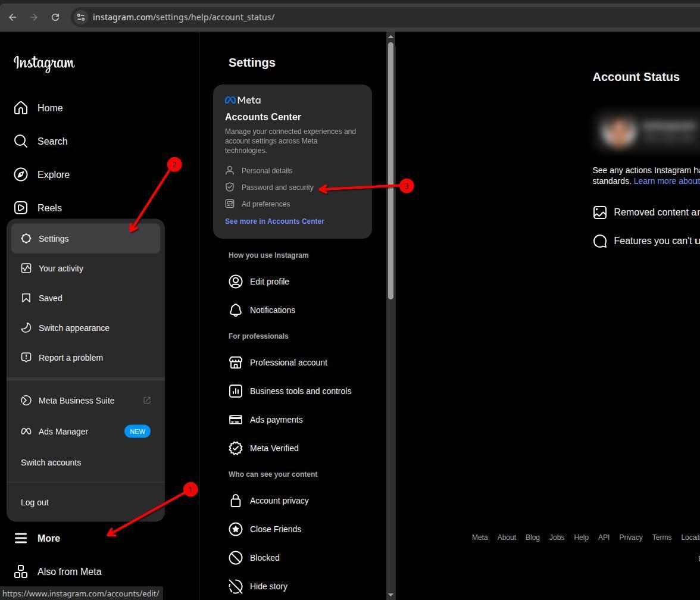
Task: Expand the Also from Meta menu
Action: 69,571
